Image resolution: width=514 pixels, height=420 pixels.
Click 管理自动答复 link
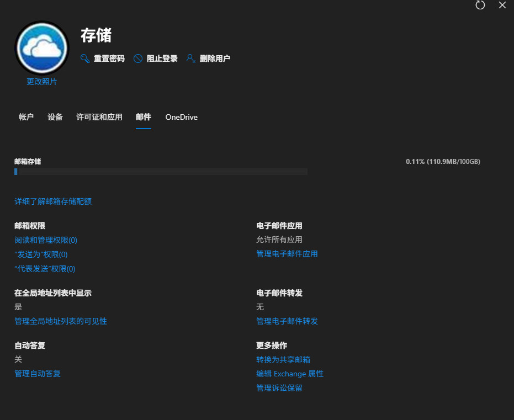(38, 374)
